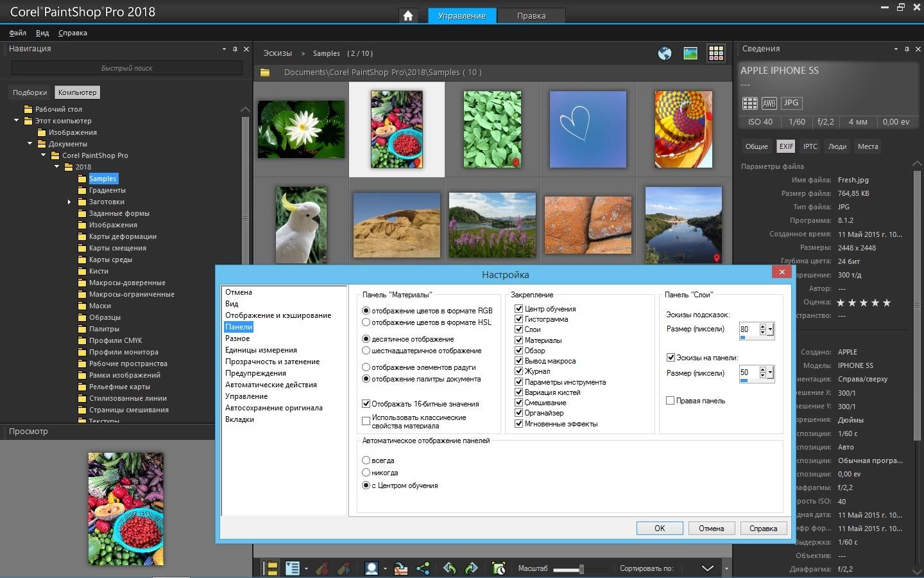Open the tooltip thumbnail size 80 dropdown
This screenshot has width=924, height=578.
click(x=771, y=330)
